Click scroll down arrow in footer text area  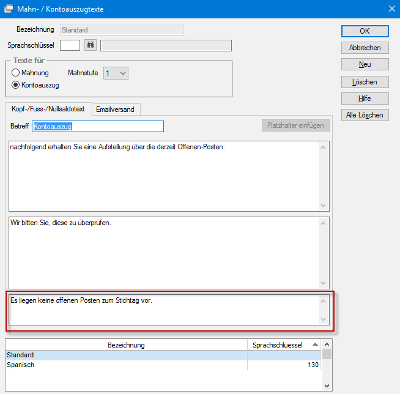[323, 283]
